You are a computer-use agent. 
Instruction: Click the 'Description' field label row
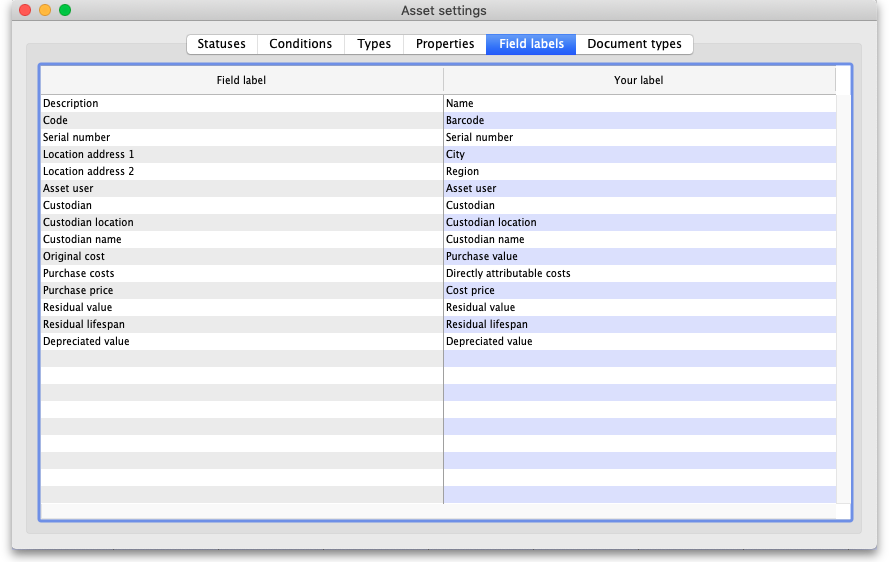(241, 103)
